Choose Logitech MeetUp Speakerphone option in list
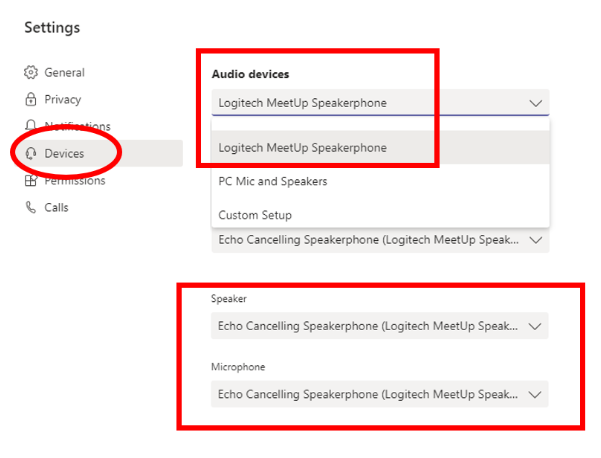Screen dimensions: 601x458 pos(380,148)
